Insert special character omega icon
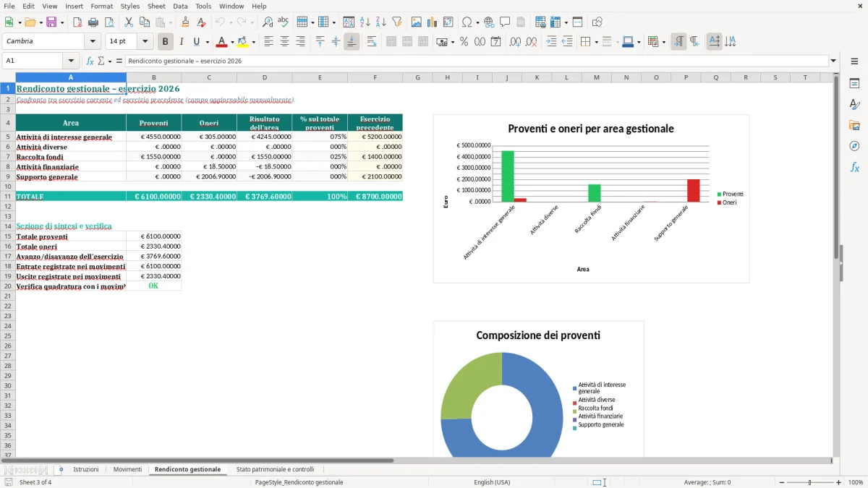The image size is (868, 488). 467,22
